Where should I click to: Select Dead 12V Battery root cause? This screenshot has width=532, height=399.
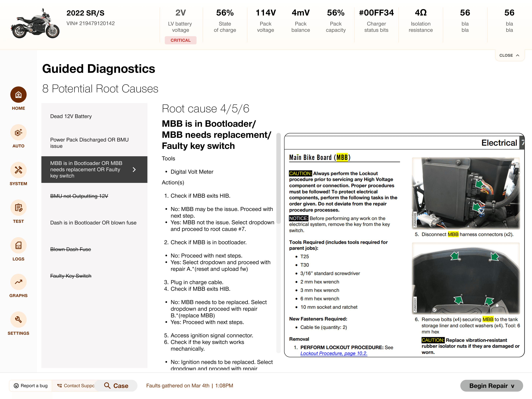click(71, 116)
